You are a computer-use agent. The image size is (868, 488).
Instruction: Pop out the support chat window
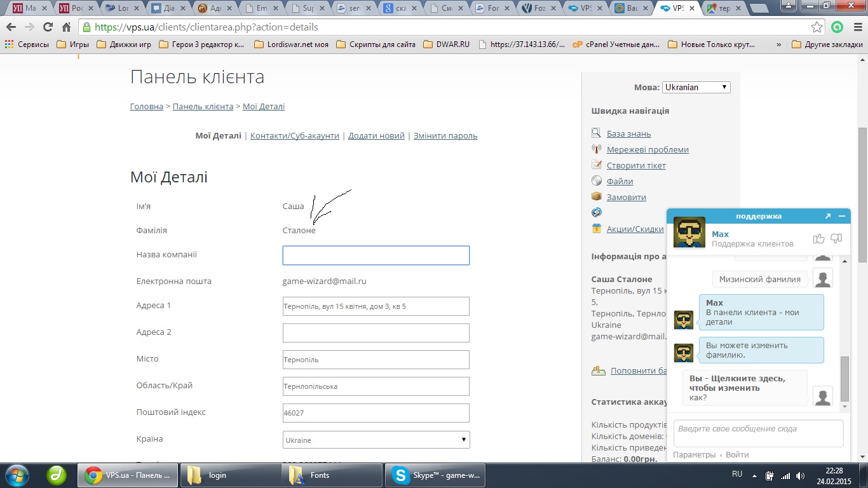tap(828, 216)
